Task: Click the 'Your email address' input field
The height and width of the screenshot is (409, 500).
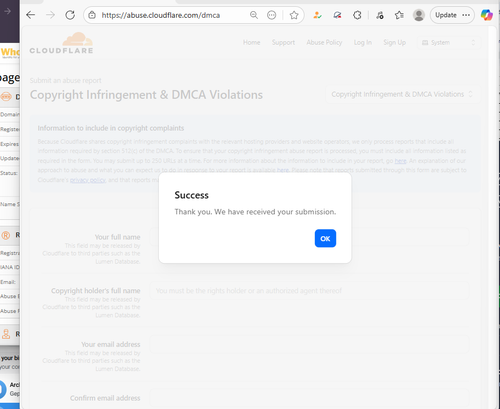Action: [x=309, y=344]
